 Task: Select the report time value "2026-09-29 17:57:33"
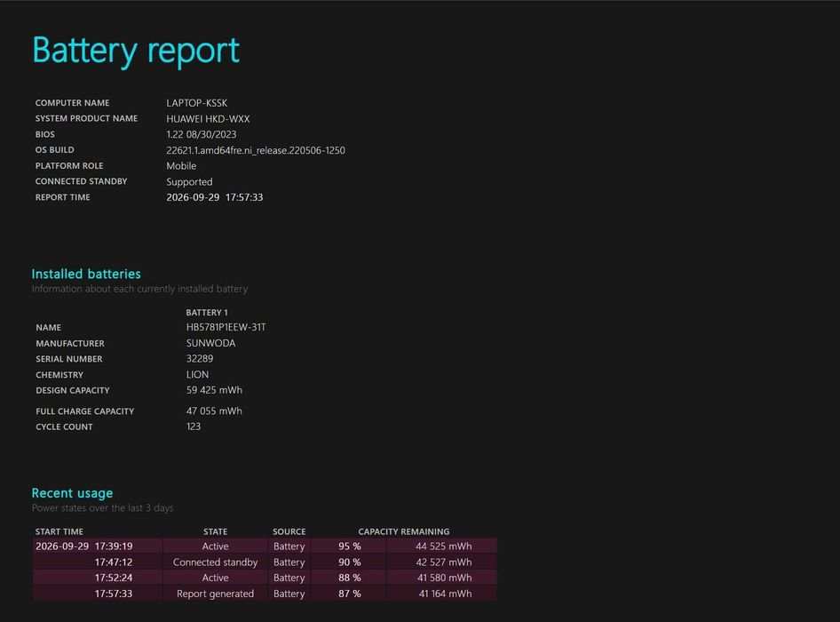[x=214, y=197]
